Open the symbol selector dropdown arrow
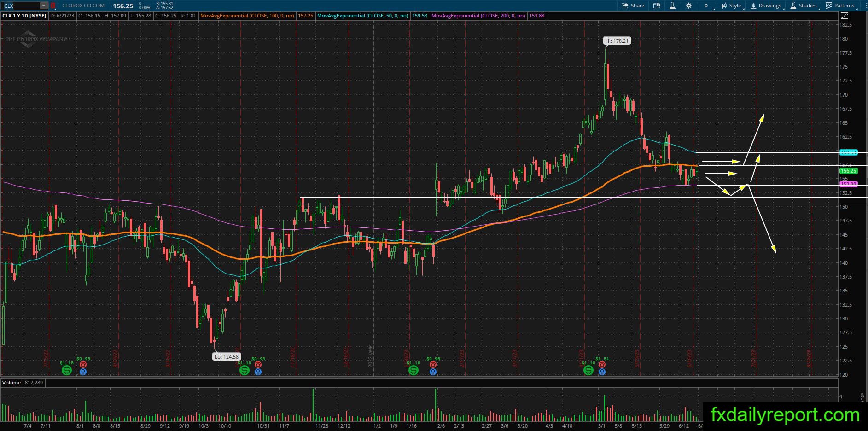Screen dimensions: 868x431 [x=43, y=6]
